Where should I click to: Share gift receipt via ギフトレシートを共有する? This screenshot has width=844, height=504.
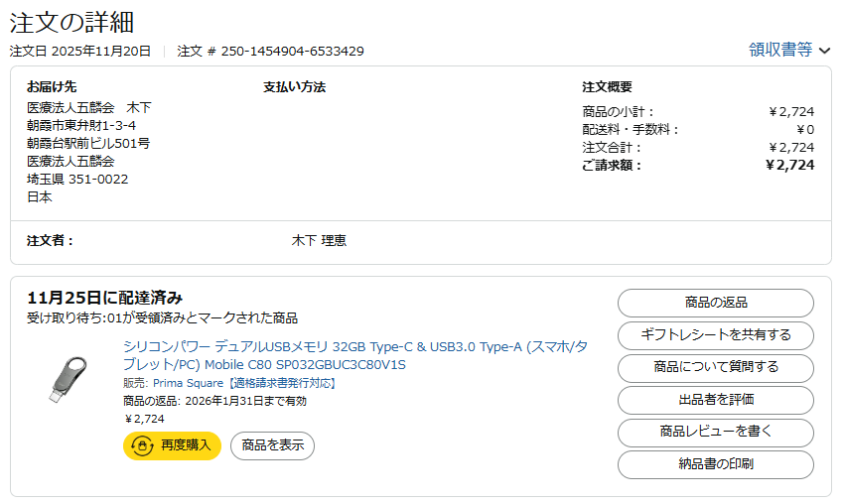pos(715,335)
